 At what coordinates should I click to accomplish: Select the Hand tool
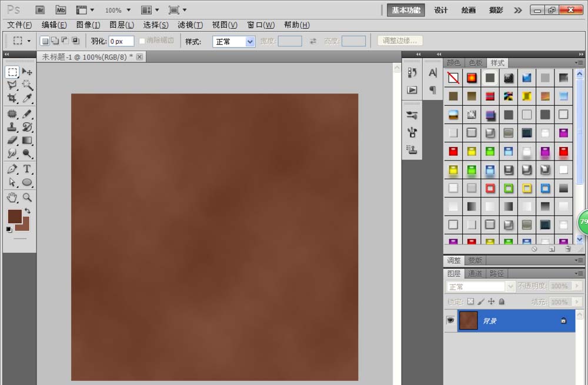click(x=12, y=197)
